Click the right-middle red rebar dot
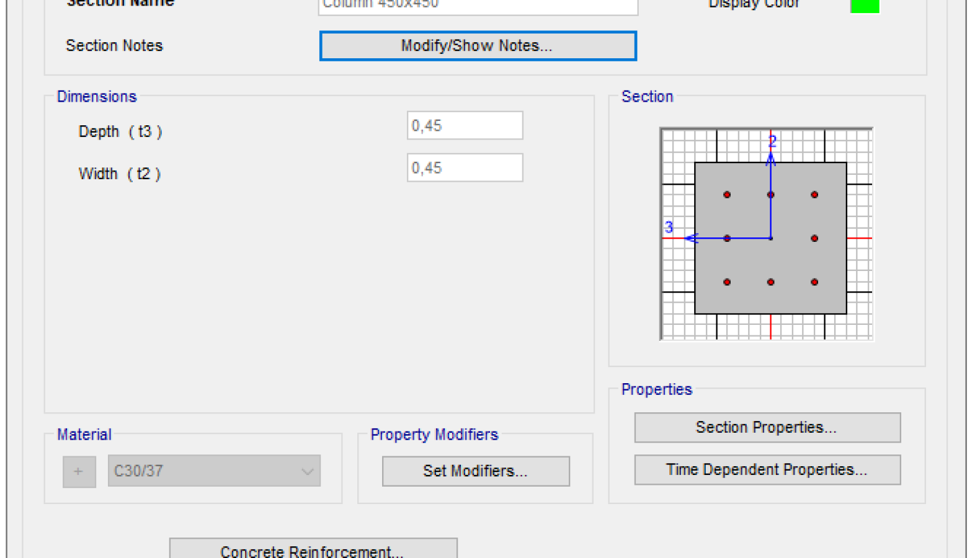The image size is (980, 558). pyautogui.click(x=814, y=238)
